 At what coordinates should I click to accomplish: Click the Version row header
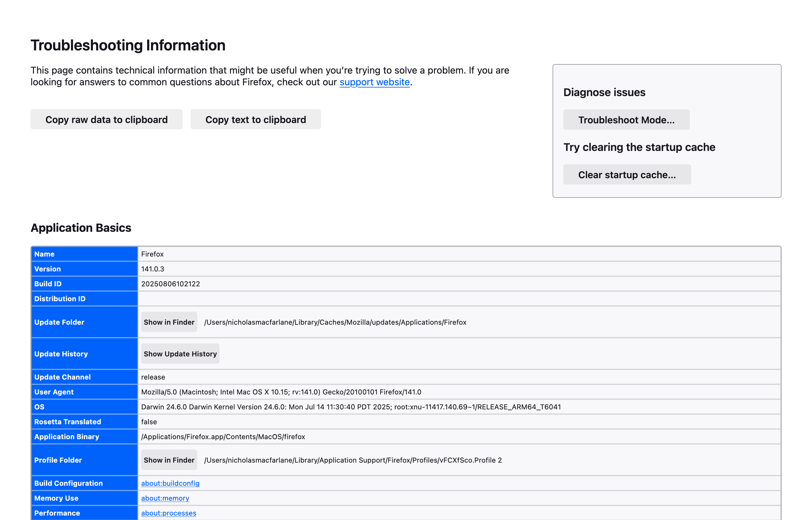84,269
